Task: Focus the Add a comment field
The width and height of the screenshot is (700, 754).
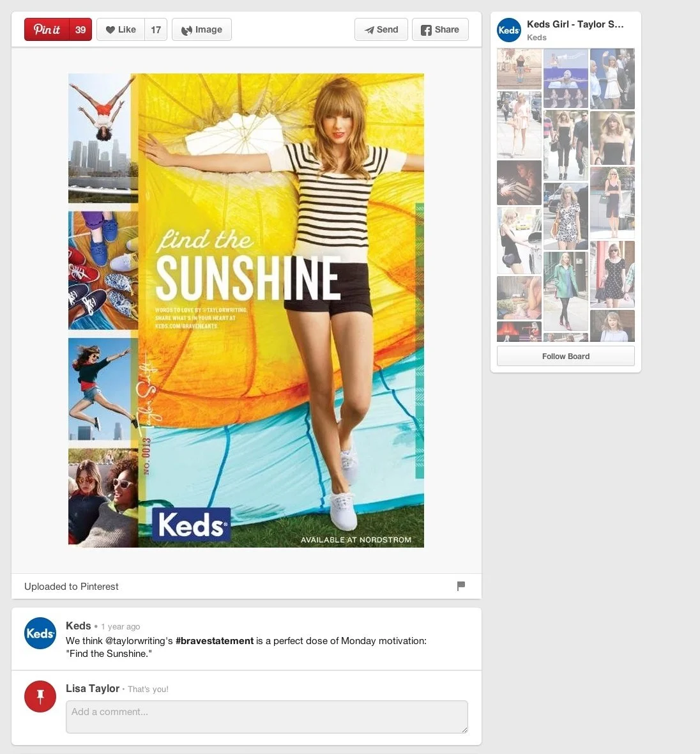Action: [x=267, y=716]
